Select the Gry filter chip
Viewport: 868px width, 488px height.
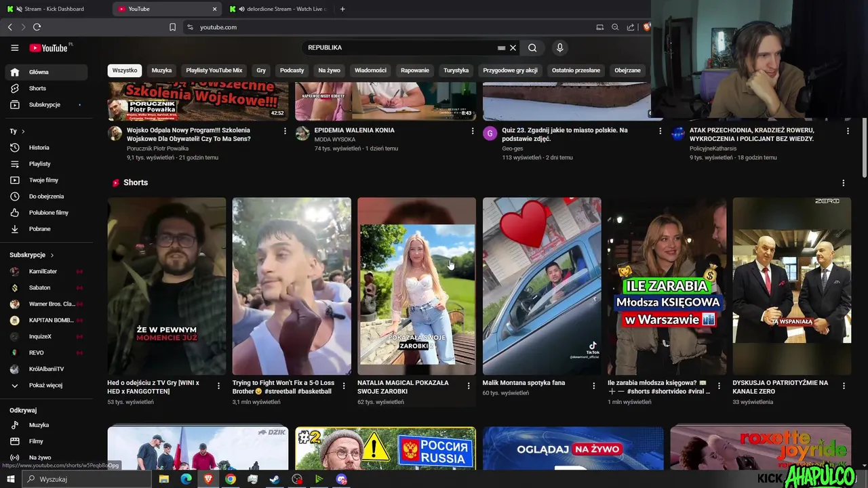pos(261,70)
